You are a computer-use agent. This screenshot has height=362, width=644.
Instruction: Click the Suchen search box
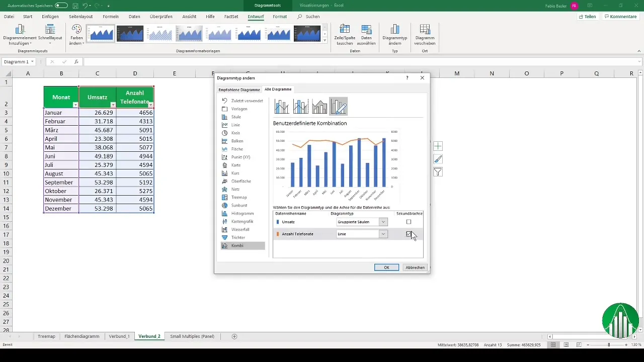308,17
